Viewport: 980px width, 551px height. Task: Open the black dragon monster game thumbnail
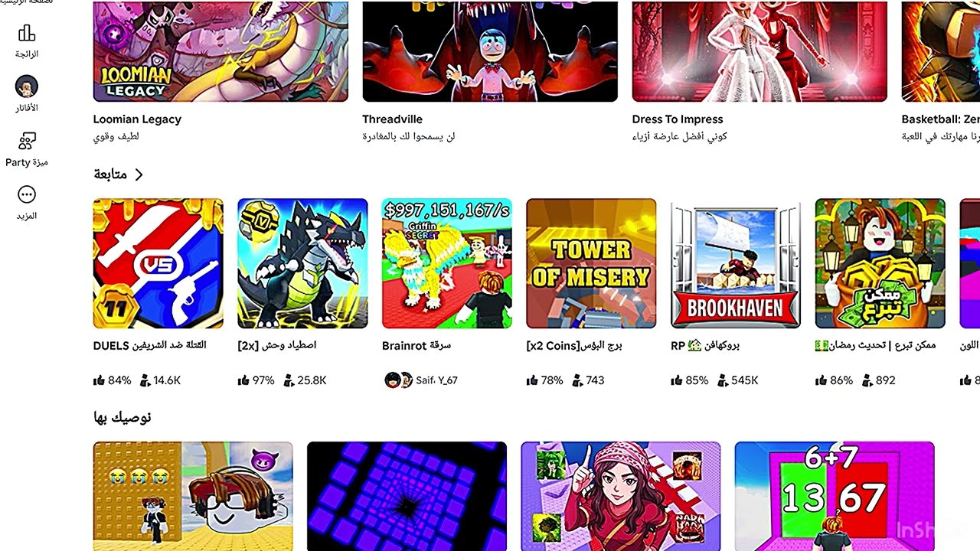click(302, 263)
